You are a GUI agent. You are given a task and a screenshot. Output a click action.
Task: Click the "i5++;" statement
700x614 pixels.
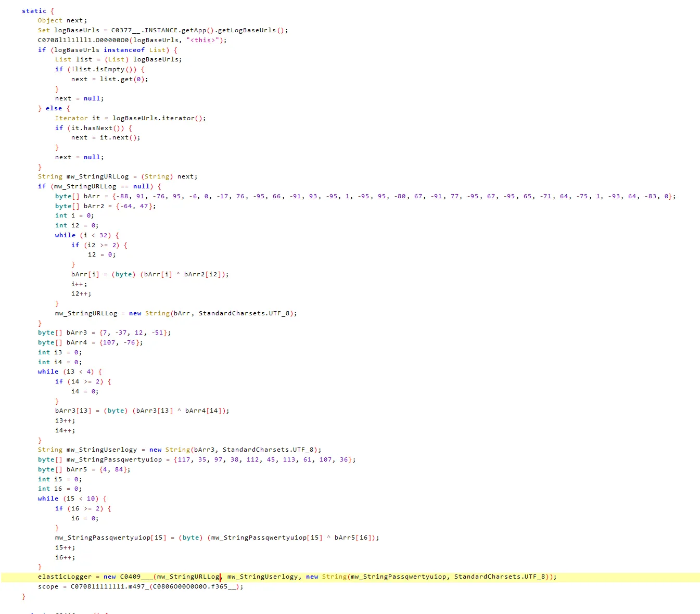point(65,547)
